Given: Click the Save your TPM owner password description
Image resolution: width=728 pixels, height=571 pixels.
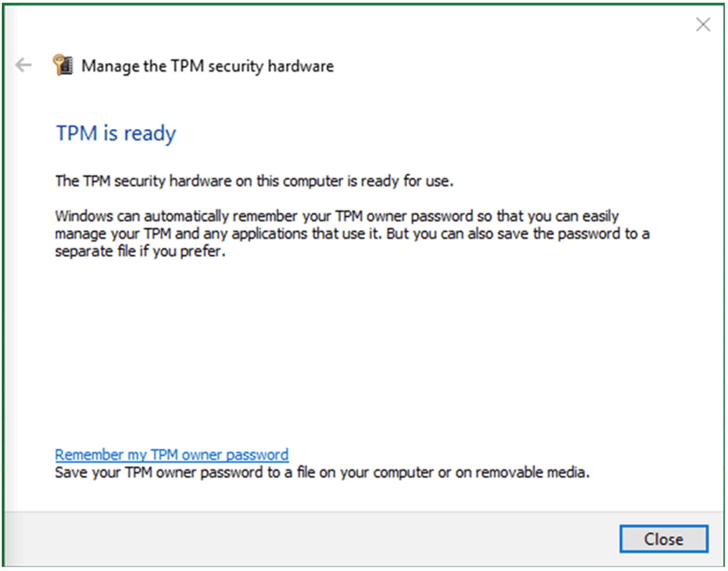Looking at the screenshot, I should tap(322, 472).
